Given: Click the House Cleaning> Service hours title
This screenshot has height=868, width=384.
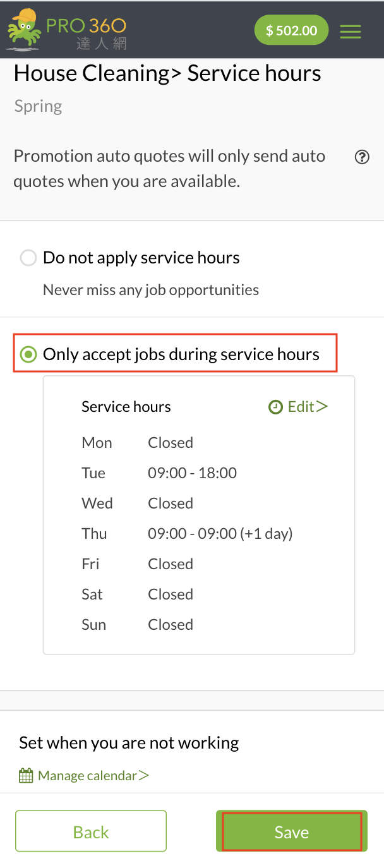Looking at the screenshot, I should click(167, 73).
